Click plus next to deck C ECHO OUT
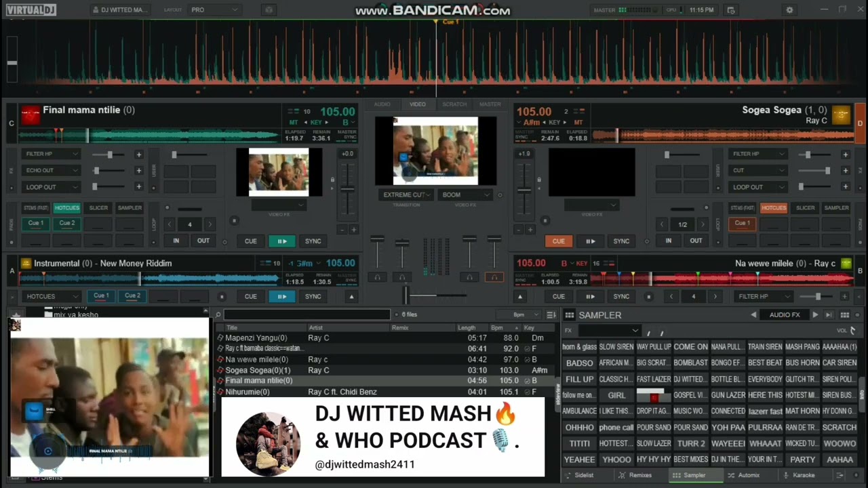Viewport: 868px width, 488px height. 139,171
